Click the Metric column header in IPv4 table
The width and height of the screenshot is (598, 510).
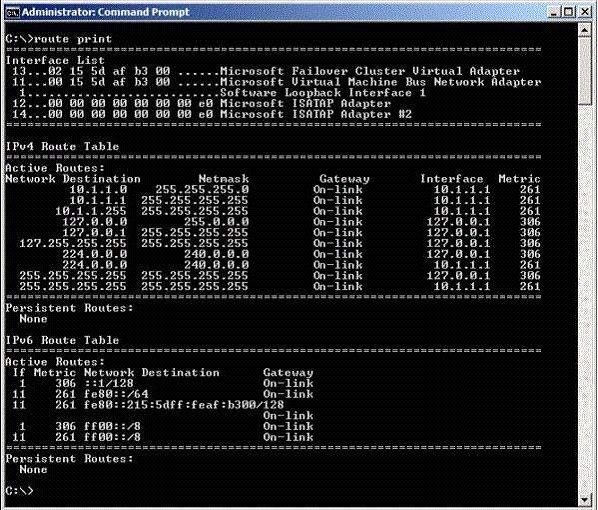[x=519, y=179]
